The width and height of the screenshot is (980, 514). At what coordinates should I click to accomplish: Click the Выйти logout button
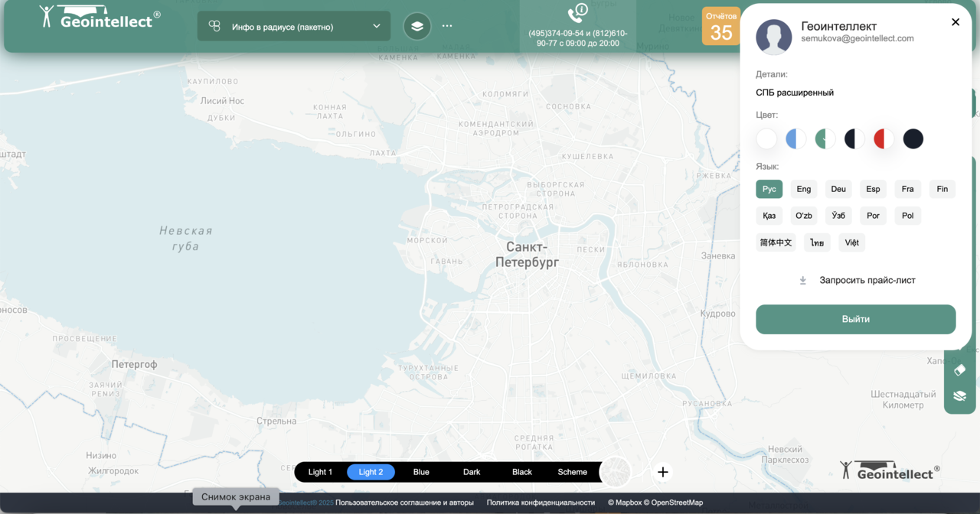[855, 319]
